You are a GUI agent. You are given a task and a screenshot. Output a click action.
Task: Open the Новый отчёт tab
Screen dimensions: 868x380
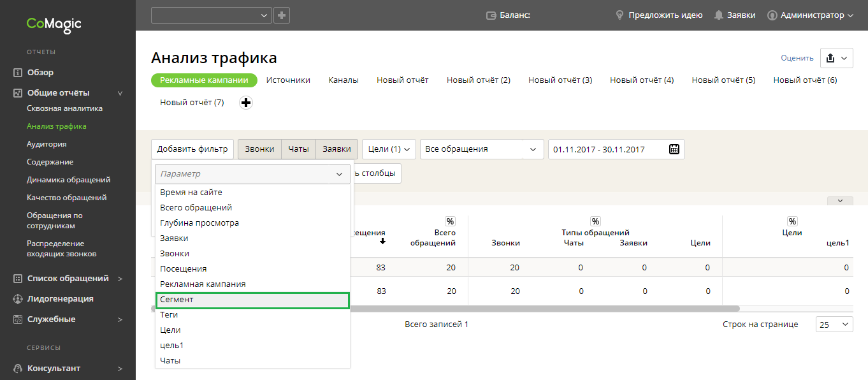(403, 80)
